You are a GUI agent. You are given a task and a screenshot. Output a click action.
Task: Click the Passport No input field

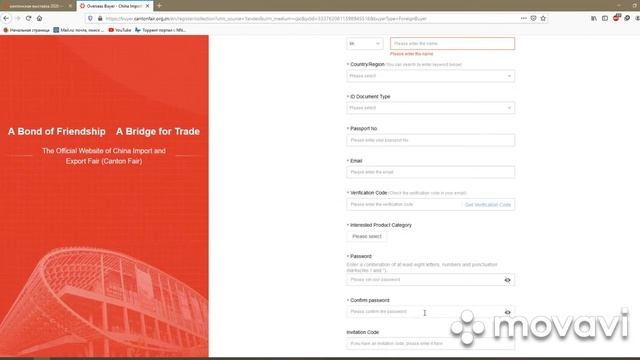click(x=430, y=140)
